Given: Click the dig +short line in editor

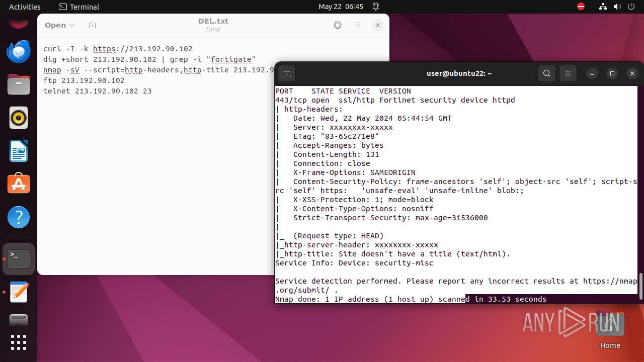Looking at the screenshot, I should (x=149, y=59).
